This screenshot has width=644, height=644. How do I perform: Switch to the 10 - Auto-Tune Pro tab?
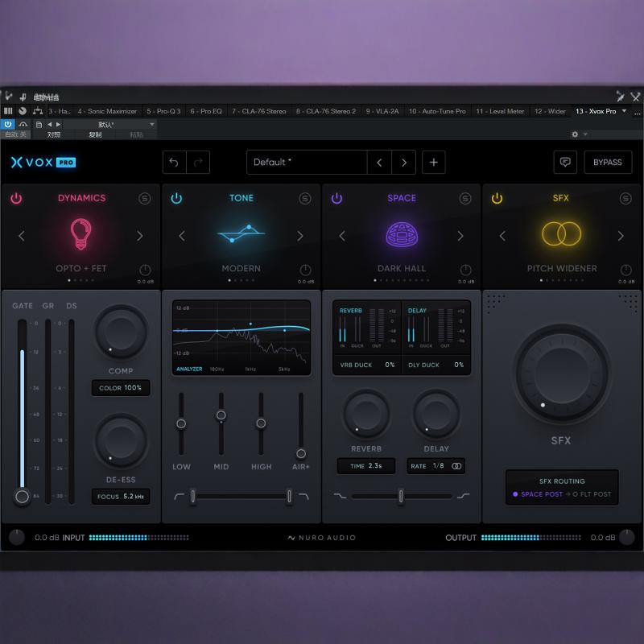(x=437, y=111)
